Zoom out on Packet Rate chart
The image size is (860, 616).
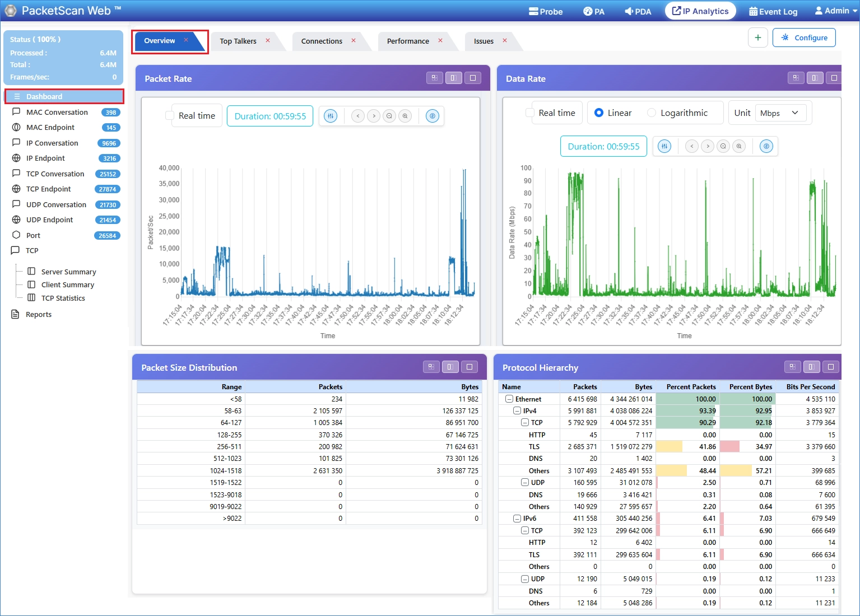[389, 116]
